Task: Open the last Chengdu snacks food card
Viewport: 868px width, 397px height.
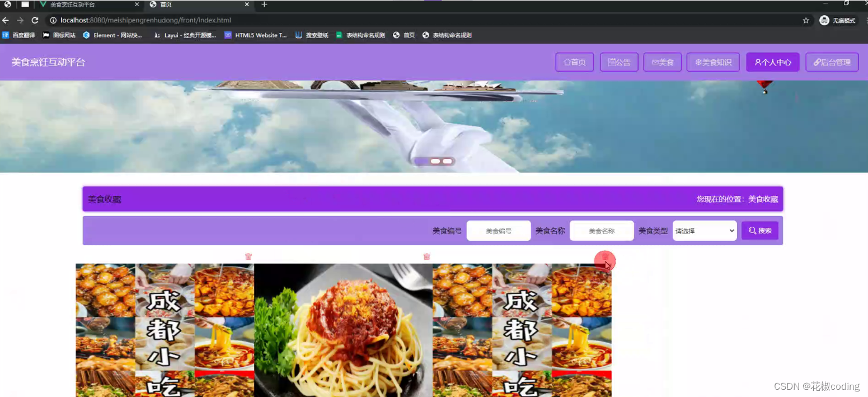Action: click(522, 330)
